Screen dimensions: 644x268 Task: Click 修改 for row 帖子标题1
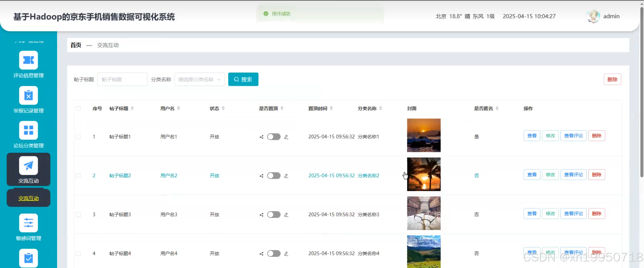coord(550,136)
